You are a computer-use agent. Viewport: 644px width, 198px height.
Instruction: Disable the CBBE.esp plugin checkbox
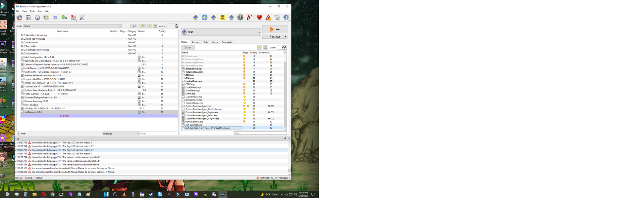click(183, 84)
